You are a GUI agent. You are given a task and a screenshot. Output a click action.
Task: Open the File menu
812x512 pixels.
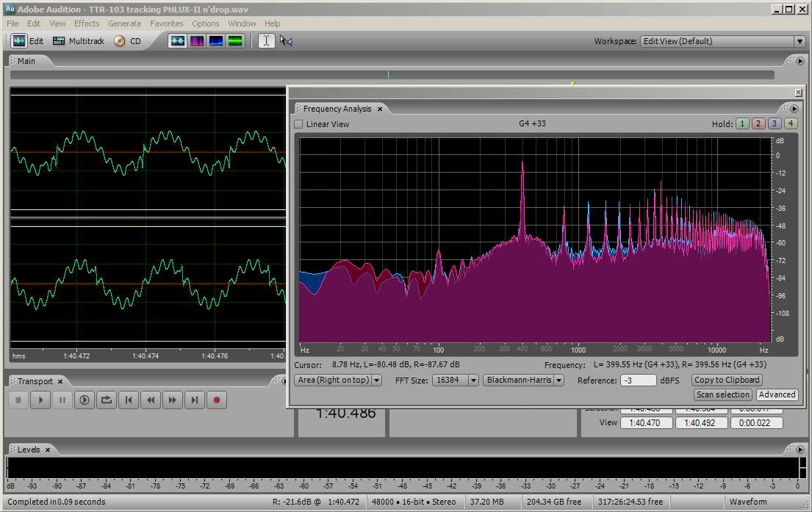pyautogui.click(x=13, y=24)
